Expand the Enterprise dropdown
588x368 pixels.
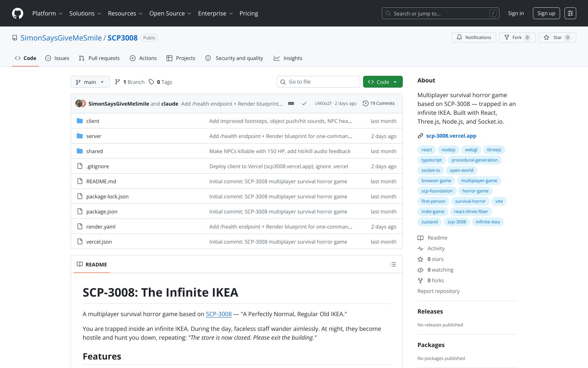pos(215,13)
